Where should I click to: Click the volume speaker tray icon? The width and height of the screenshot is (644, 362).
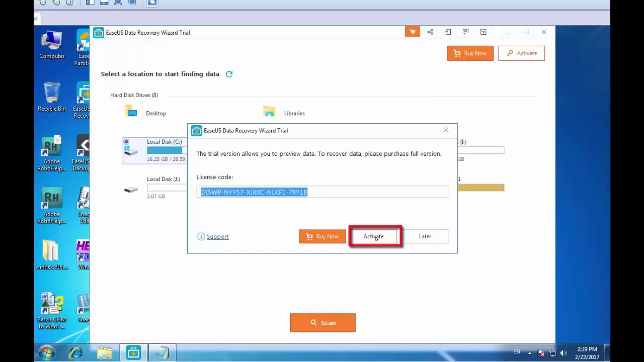pyautogui.click(x=563, y=353)
